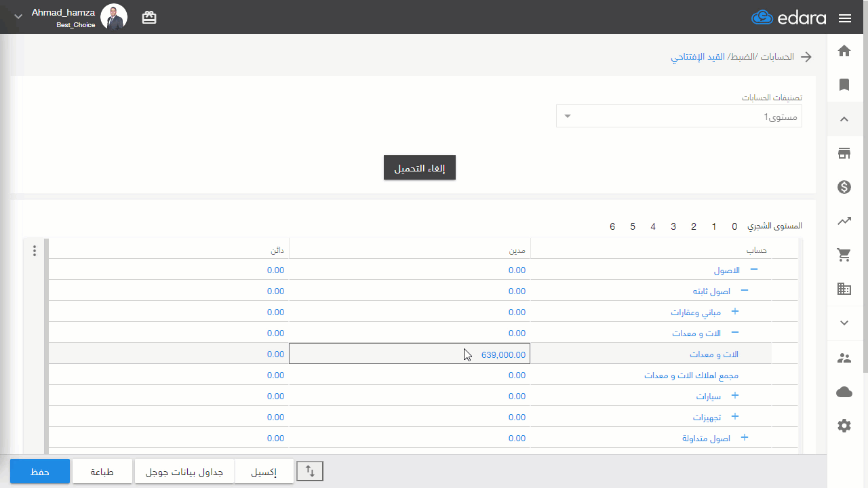Open the hamburger menu next to edara
The width and height of the screenshot is (868, 488).
coord(845,18)
